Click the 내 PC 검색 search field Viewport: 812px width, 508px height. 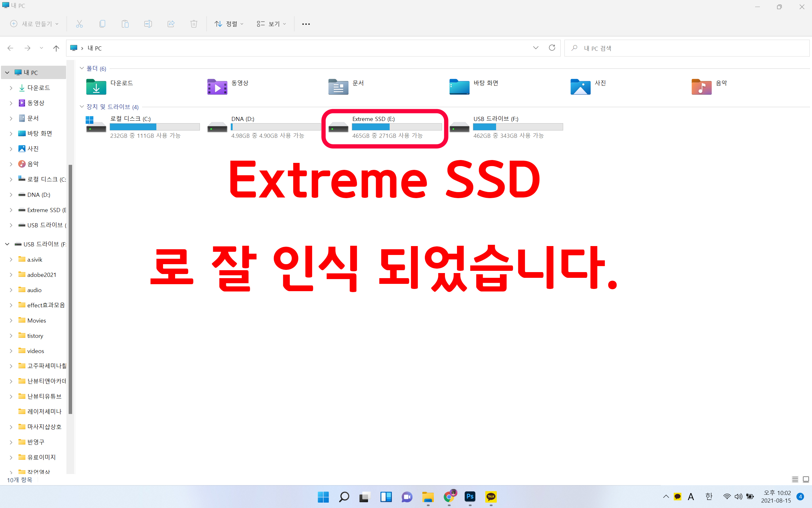point(686,48)
